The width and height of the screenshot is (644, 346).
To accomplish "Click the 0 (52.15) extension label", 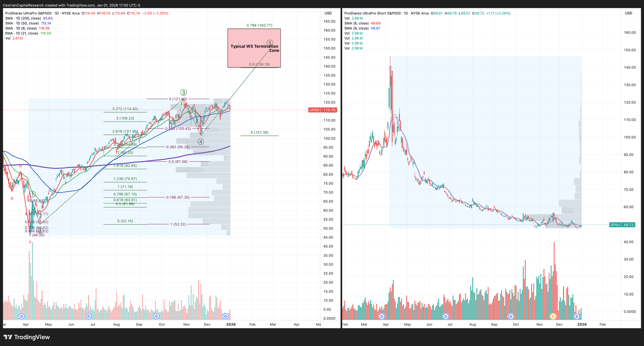I will click(125, 221).
